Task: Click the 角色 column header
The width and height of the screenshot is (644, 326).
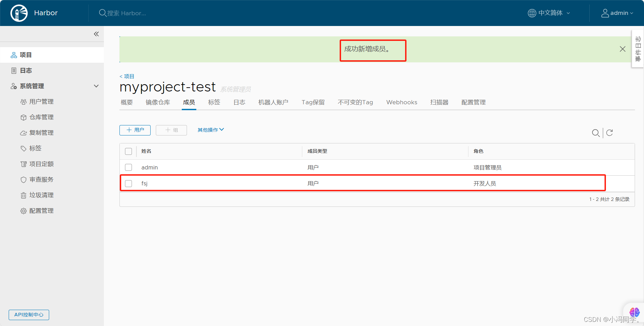Action: pos(478,151)
